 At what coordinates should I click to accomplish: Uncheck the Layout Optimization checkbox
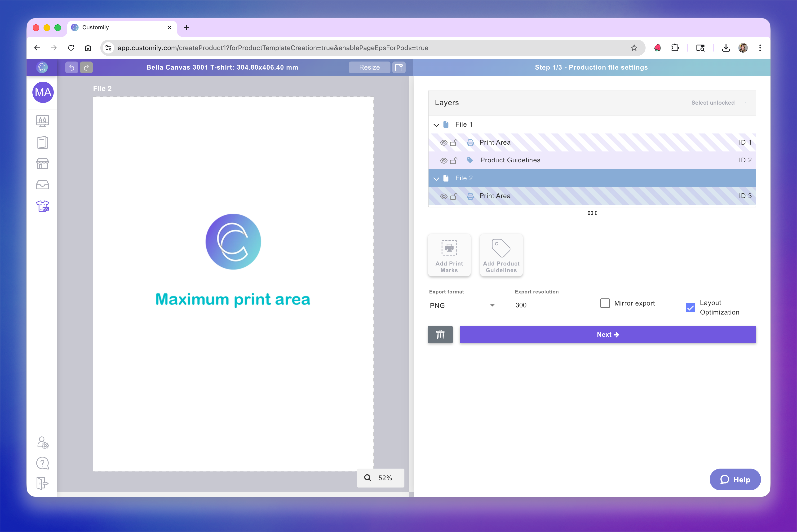[x=690, y=307]
